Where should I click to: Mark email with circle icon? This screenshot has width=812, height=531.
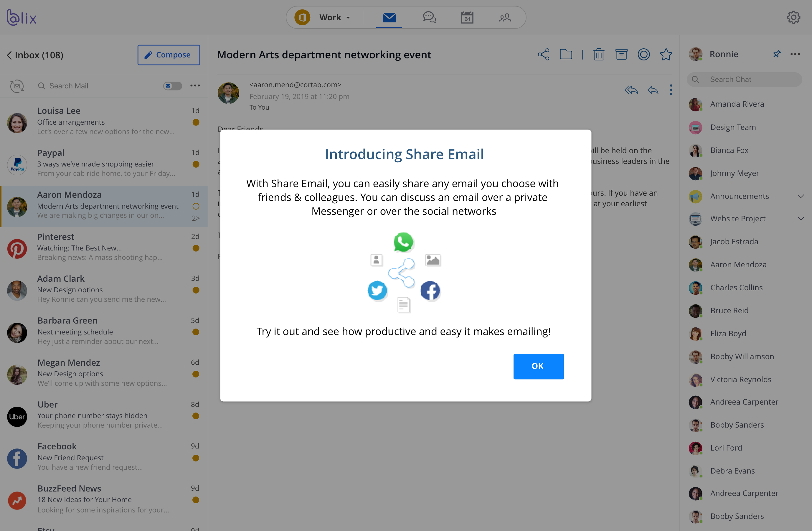pos(644,54)
